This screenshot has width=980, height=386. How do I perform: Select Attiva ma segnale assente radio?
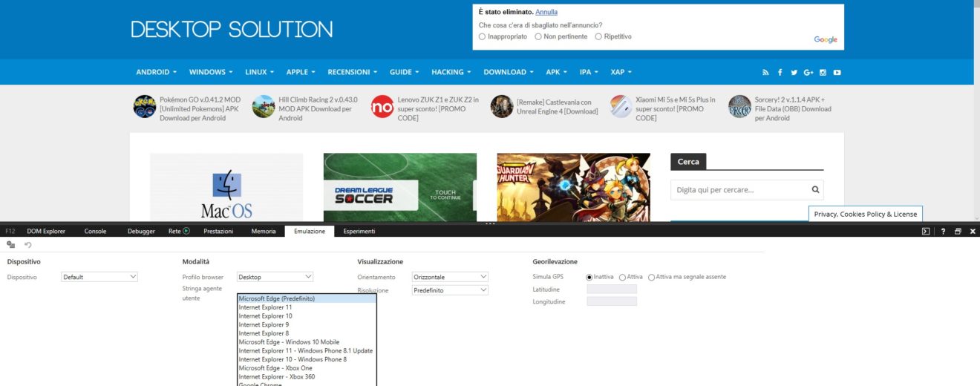pyautogui.click(x=652, y=277)
